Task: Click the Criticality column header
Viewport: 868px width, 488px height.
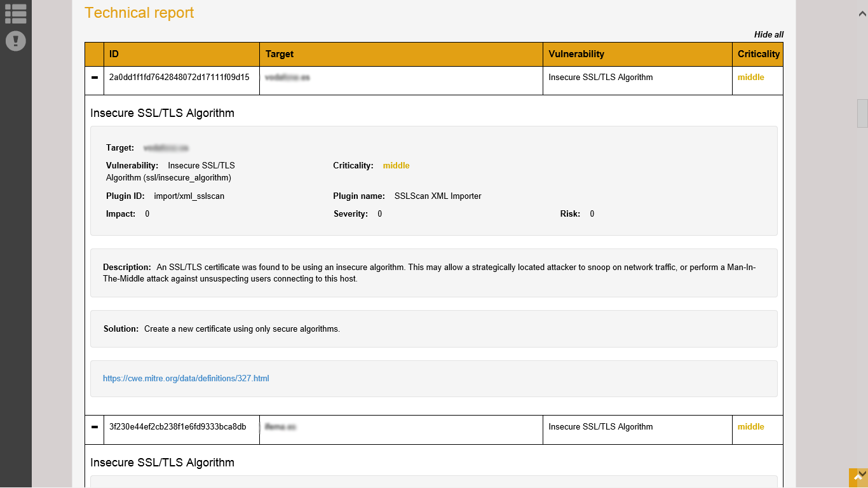Action: [x=758, y=54]
